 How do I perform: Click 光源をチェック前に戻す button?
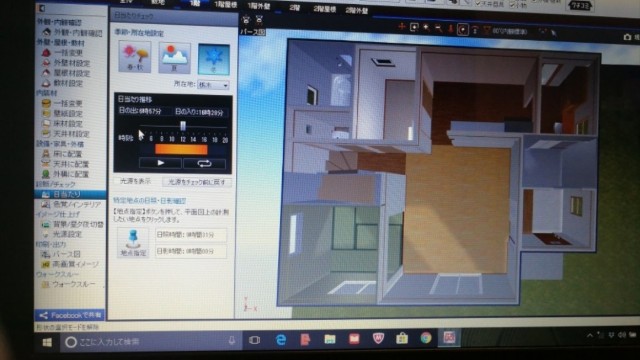pos(197,182)
